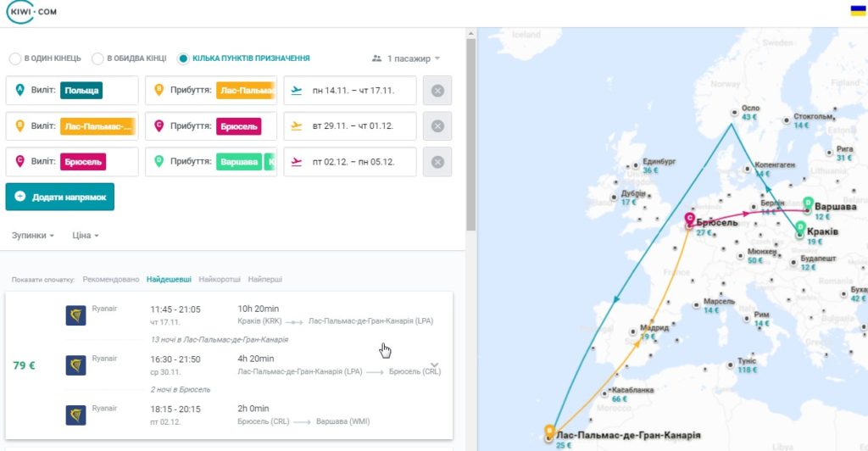Open the Зупинки filter dropdown

point(33,235)
